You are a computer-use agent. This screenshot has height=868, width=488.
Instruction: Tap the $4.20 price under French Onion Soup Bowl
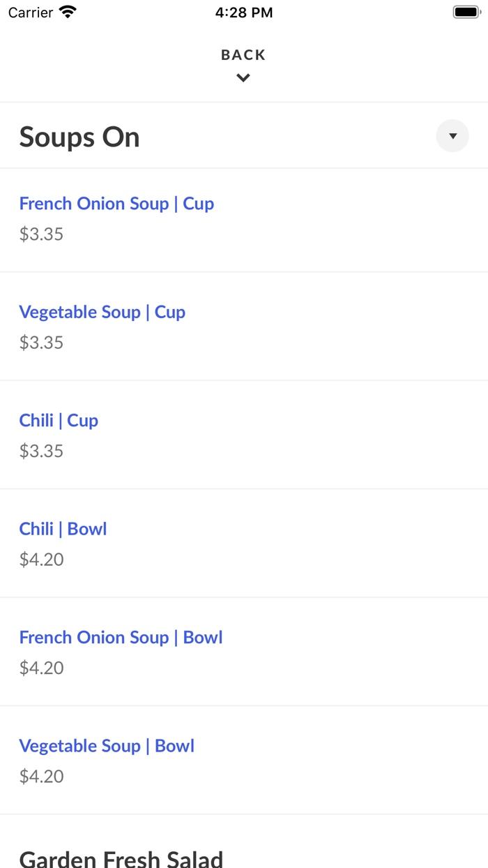[41, 668]
